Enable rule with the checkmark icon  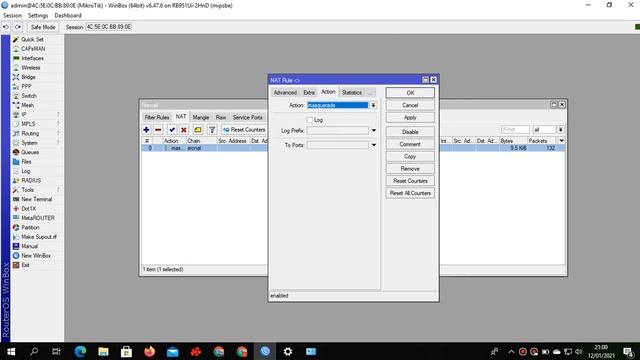[x=172, y=130]
